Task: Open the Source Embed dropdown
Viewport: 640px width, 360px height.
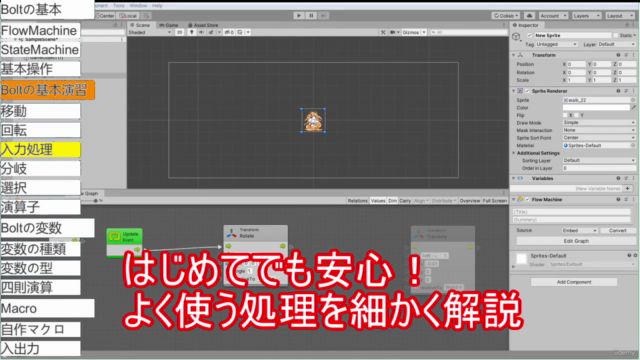Action: click(x=580, y=231)
